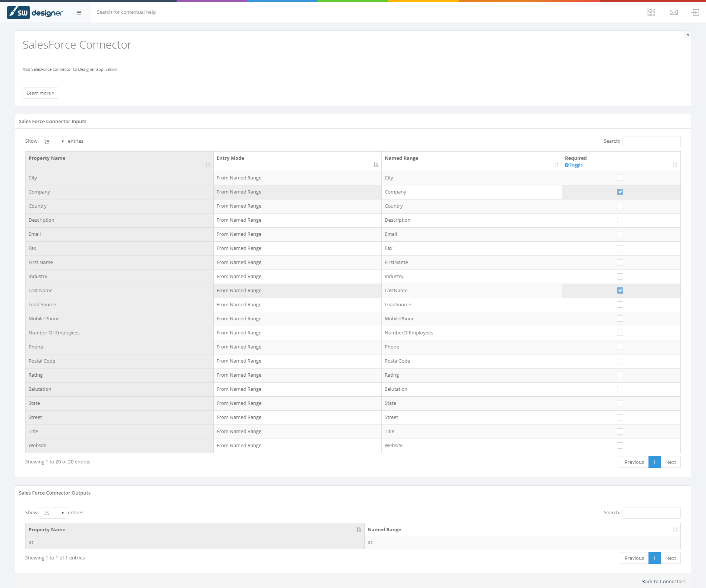Image resolution: width=706 pixels, height=588 pixels.
Task: Uncheck Required for Last Name row
Action: coord(620,291)
